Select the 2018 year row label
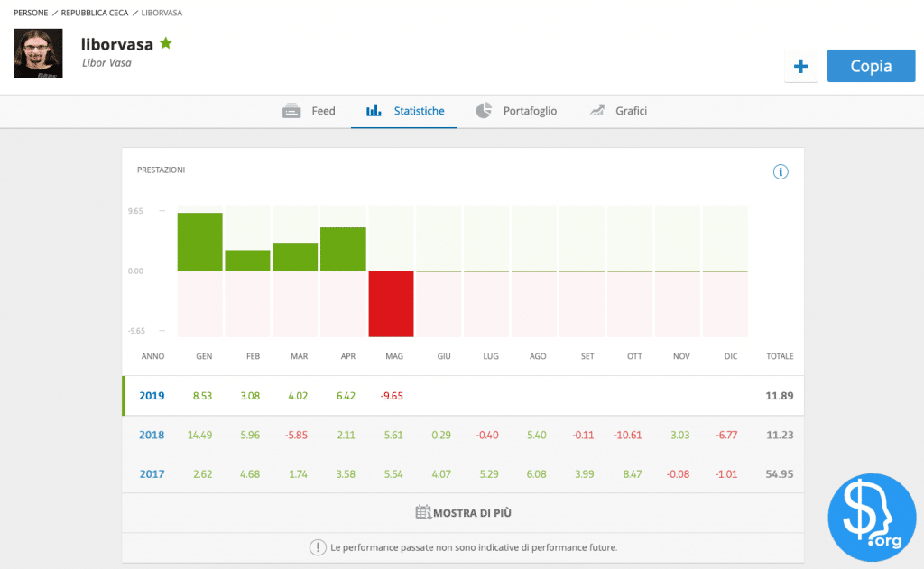The height and width of the screenshot is (569, 924). point(152,435)
